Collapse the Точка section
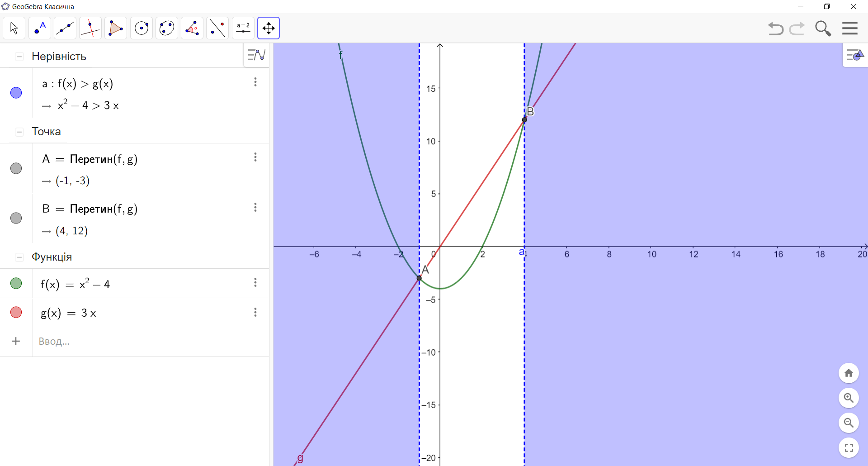The image size is (868, 466). point(19,132)
